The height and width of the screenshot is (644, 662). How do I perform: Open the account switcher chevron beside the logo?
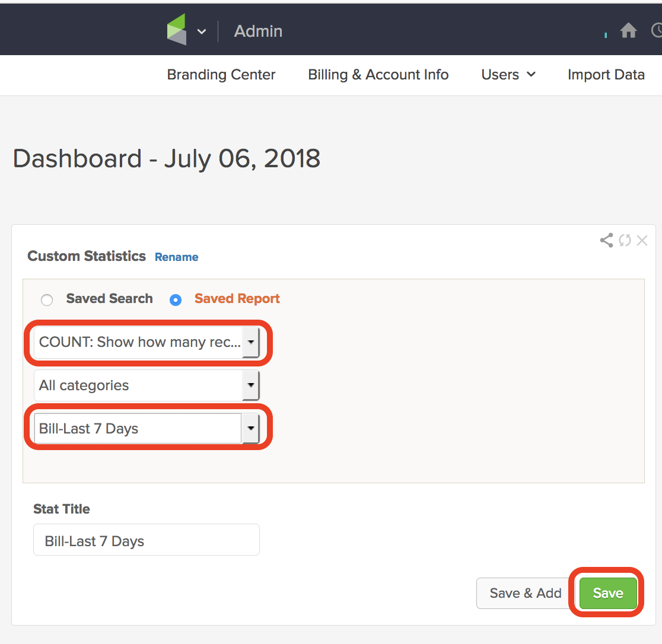(x=201, y=31)
